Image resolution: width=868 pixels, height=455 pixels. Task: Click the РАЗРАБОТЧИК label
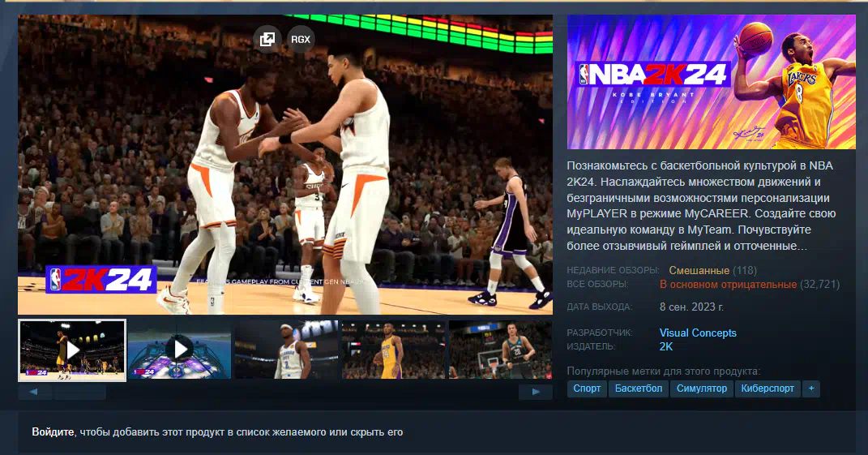pos(600,333)
